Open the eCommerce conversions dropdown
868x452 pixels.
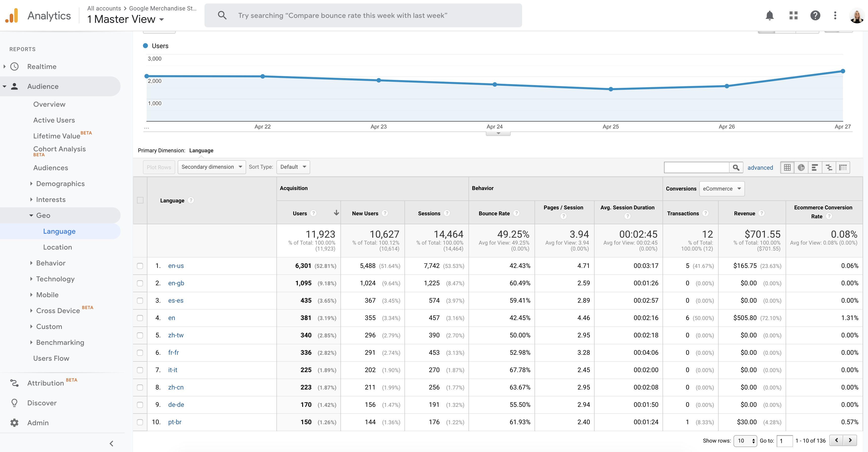tap(722, 189)
